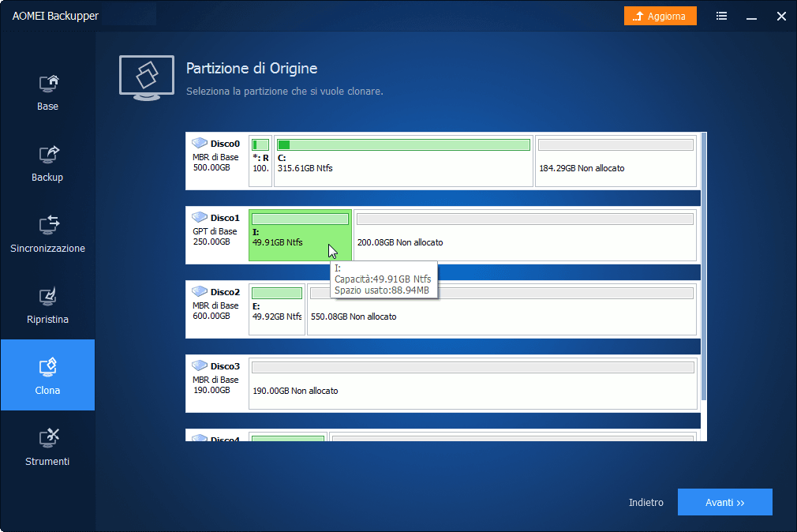This screenshot has width=797, height=532.
Task: Click the Disco0 label text
Action: [225, 144]
